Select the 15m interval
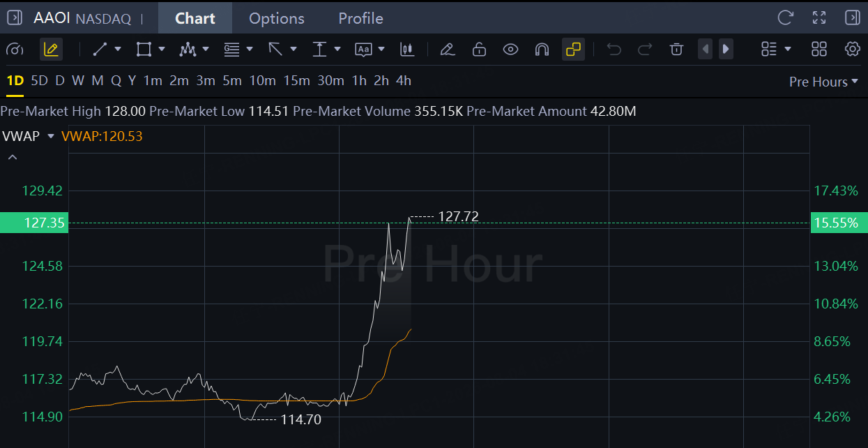This screenshot has height=448, width=868. (296, 81)
